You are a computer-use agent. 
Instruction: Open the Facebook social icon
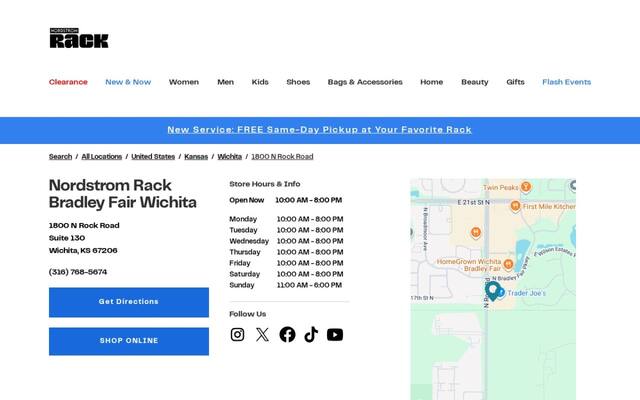point(287,335)
